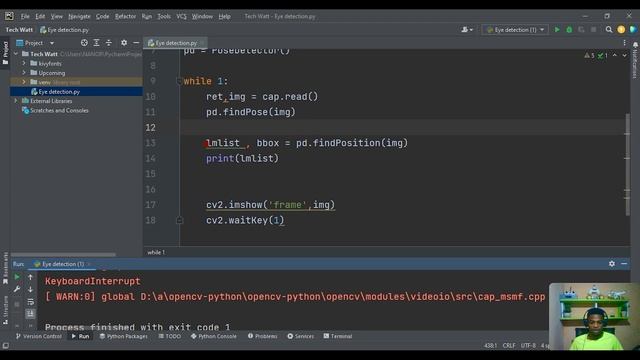640x360 pixels.
Task: Click the up arrow in Run panel
Action: pyautogui.click(x=30, y=277)
